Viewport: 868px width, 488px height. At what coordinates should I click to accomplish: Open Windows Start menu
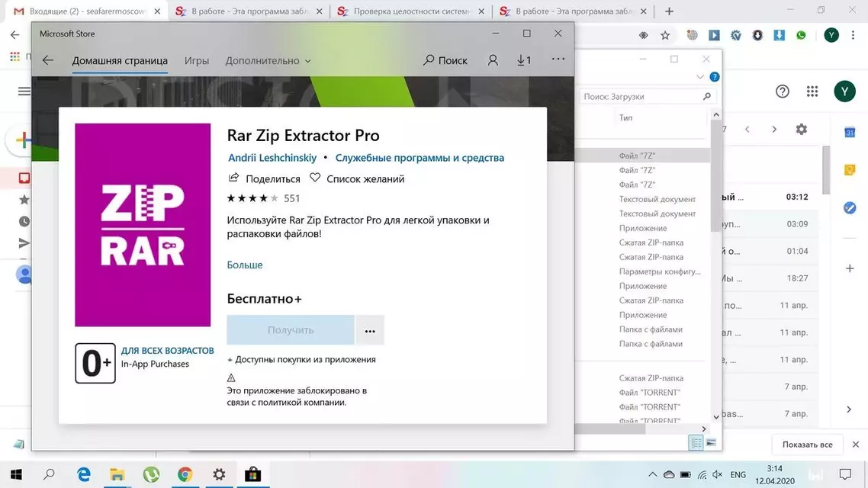[16, 474]
